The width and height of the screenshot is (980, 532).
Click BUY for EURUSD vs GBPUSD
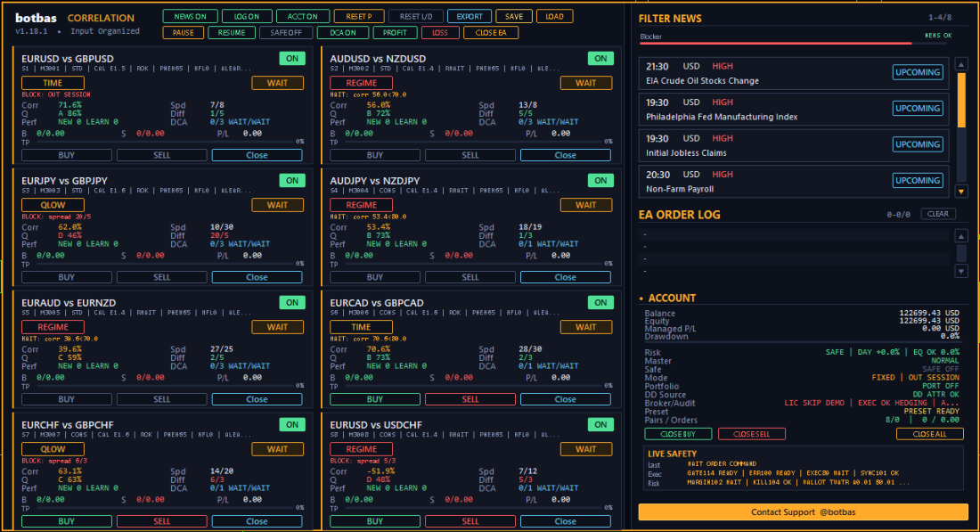point(66,155)
